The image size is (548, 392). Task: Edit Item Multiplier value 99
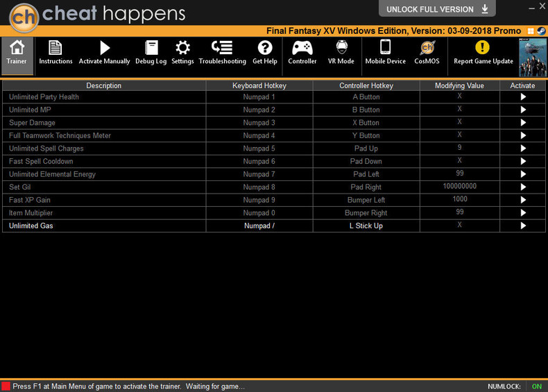460,212
